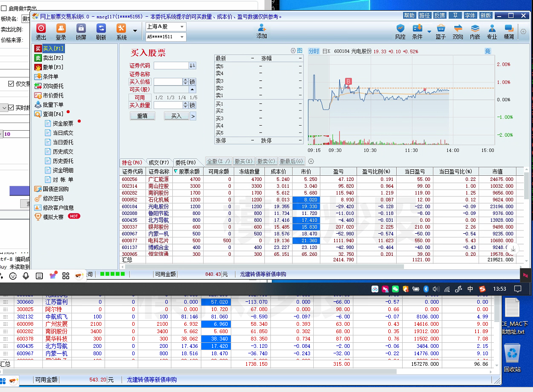The height and width of the screenshot is (392, 533).
Task: Toggle the 启用做T卖出 checkbox
Action: click(x=4, y=8)
